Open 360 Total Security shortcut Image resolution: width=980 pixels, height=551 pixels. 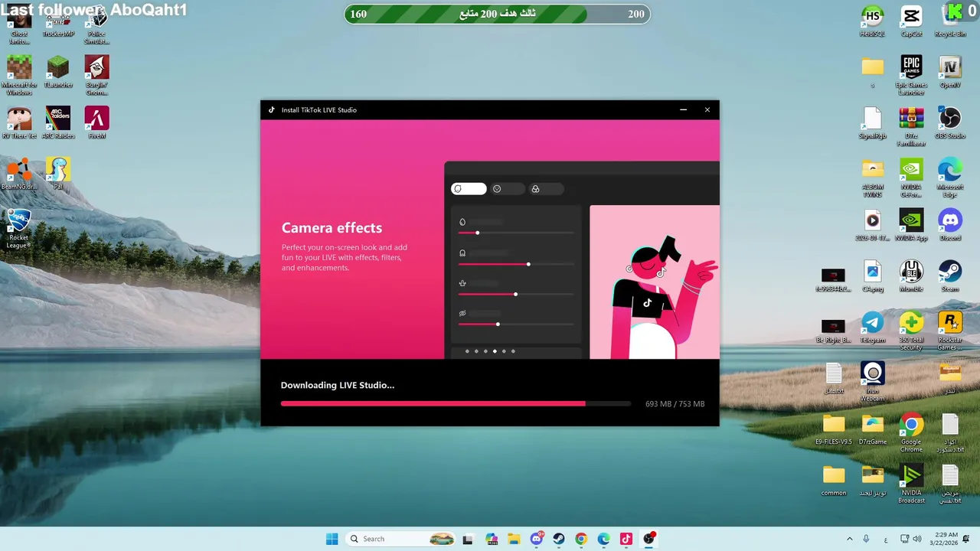(911, 331)
